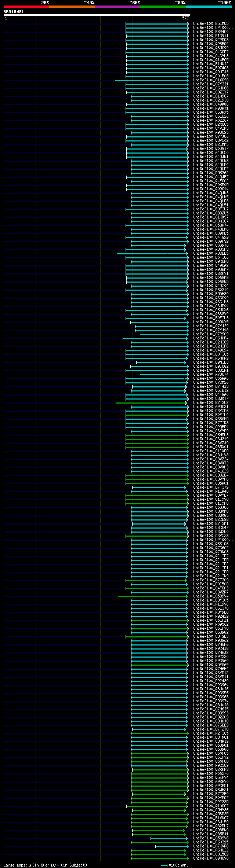Select the UniRef100_A7Y3I1 label
The height and width of the screenshot is (868, 235).
211,84
